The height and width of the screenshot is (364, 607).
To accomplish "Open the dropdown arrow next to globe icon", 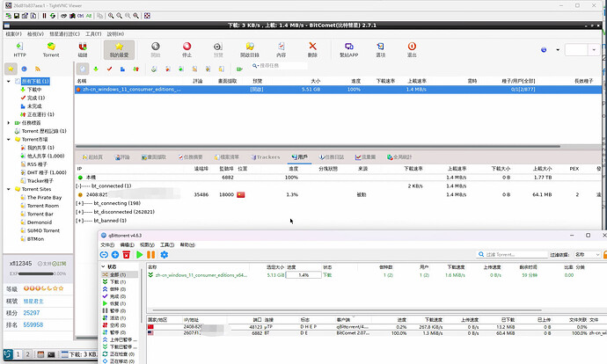I will tap(558, 49).
